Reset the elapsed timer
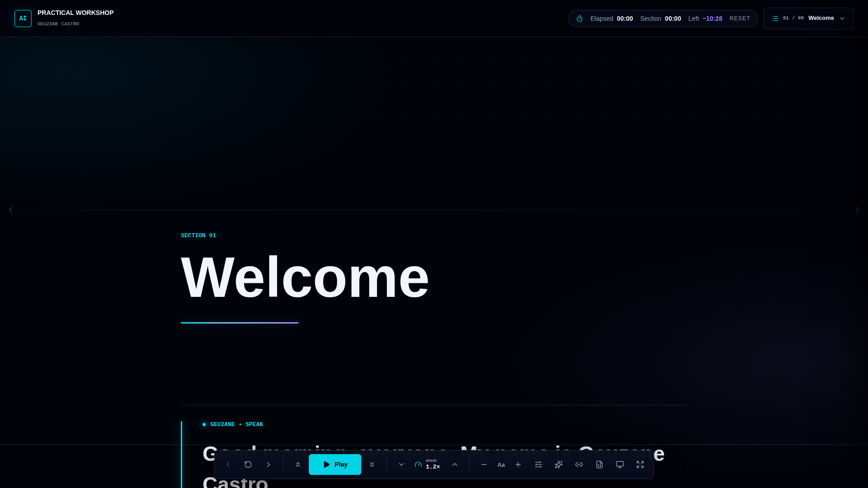The image size is (868, 488). click(740, 19)
